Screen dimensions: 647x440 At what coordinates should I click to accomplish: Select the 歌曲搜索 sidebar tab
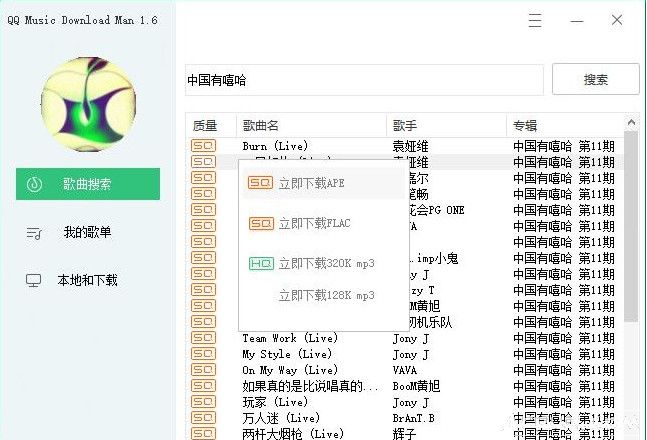tap(88, 184)
